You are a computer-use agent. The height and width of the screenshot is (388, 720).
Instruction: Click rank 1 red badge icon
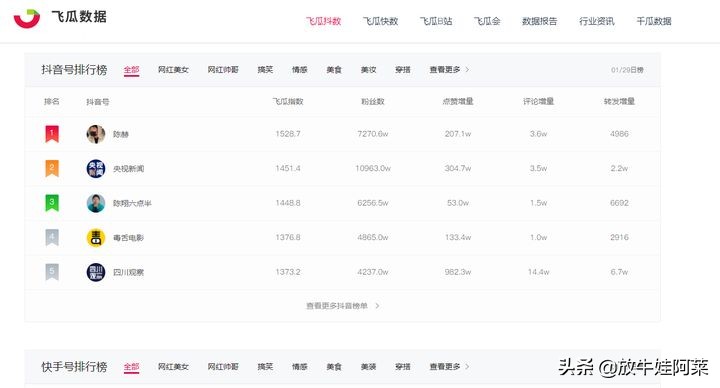coord(52,134)
